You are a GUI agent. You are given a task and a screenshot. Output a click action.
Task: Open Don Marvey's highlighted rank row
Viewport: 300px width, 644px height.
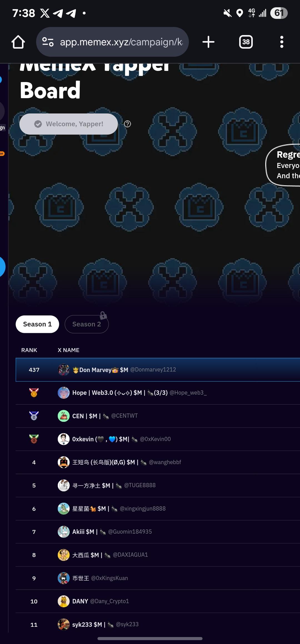pyautogui.click(x=158, y=370)
